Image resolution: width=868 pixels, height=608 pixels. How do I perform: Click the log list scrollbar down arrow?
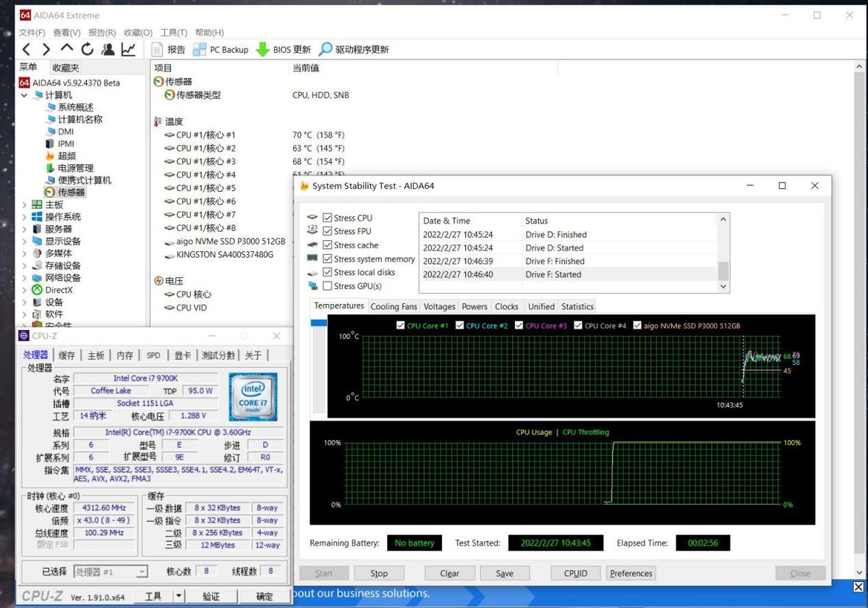point(723,287)
